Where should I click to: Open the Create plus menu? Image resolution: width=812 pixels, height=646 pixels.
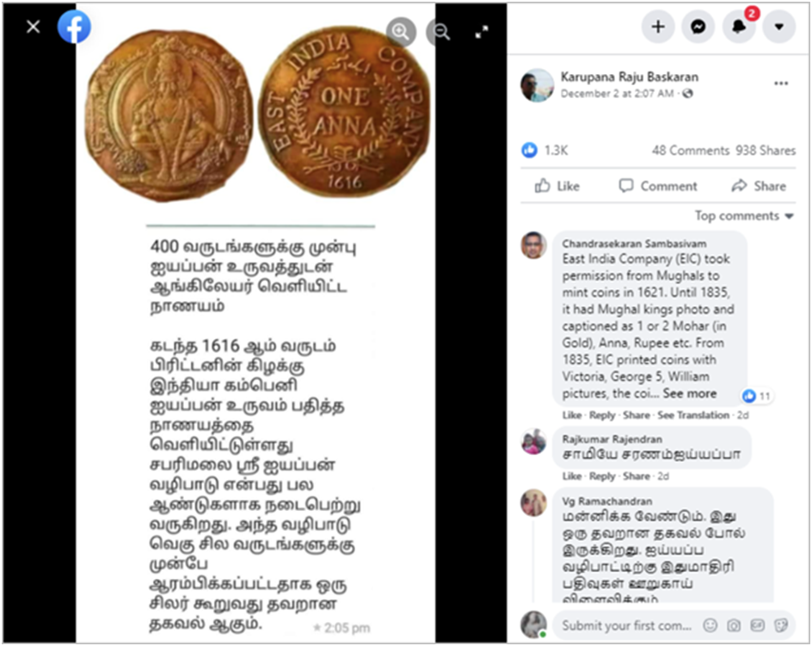tap(658, 27)
